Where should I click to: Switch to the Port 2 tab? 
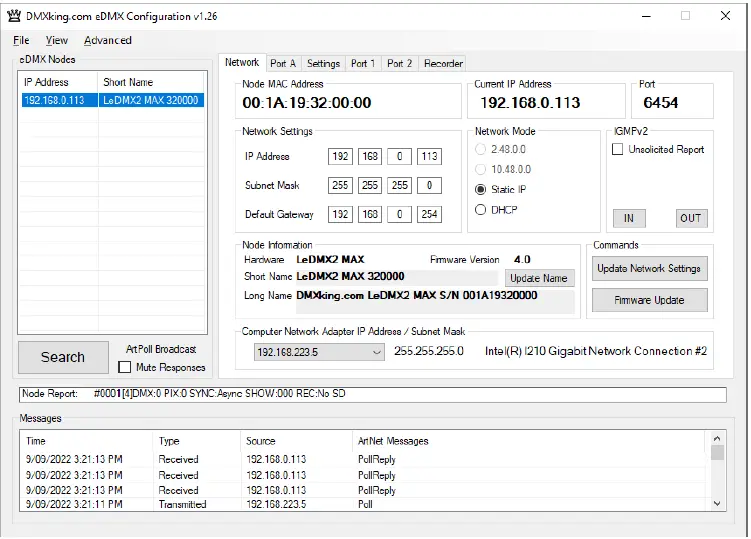(399, 63)
